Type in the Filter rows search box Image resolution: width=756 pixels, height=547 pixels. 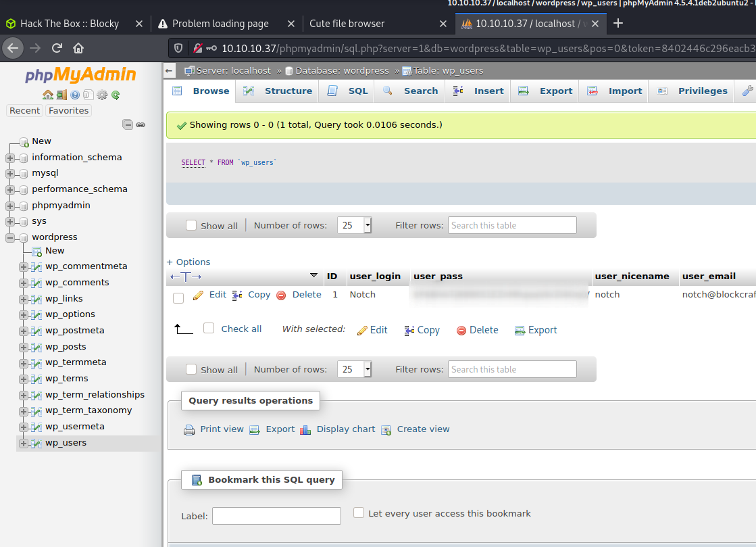click(512, 225)
